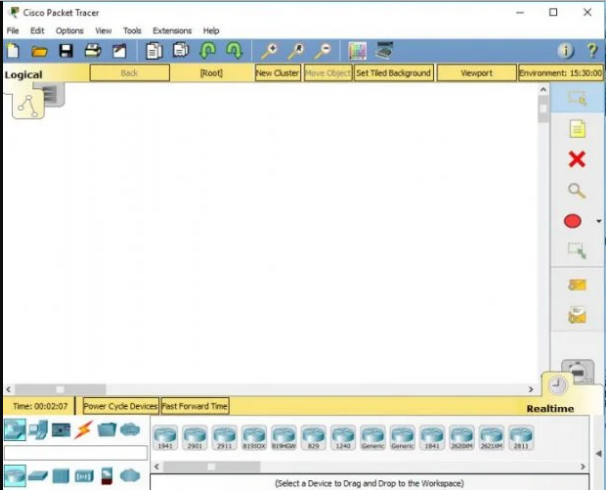Select Switches subcategory
606x490 pixels.
[x=38, y=476]
